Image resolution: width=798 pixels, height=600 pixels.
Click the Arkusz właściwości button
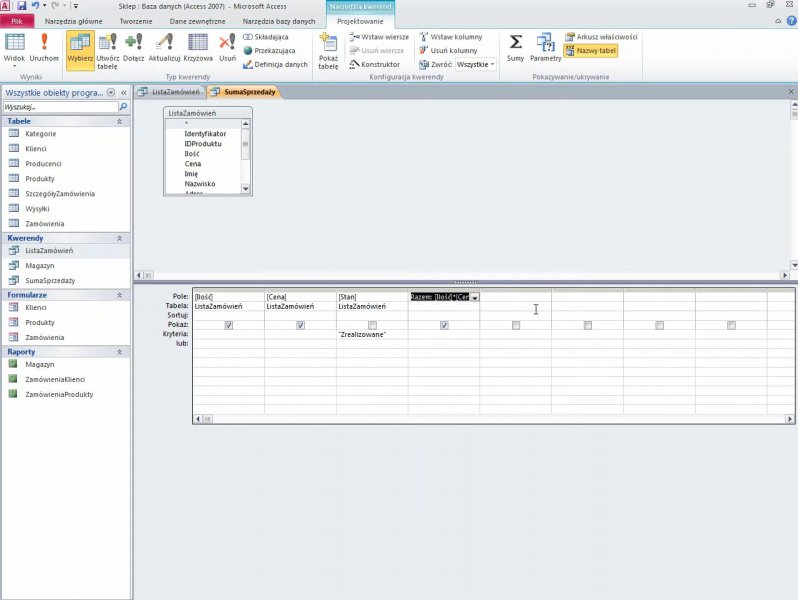(x=600, y=37)
